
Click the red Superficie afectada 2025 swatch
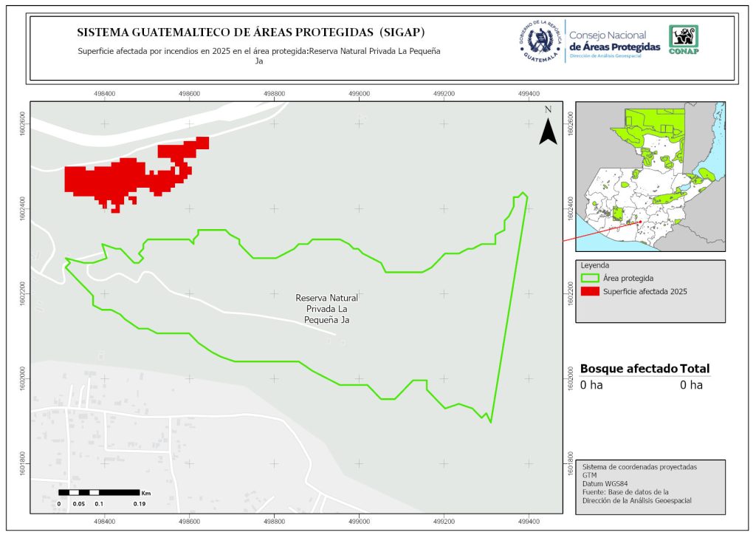click(589, 292)
